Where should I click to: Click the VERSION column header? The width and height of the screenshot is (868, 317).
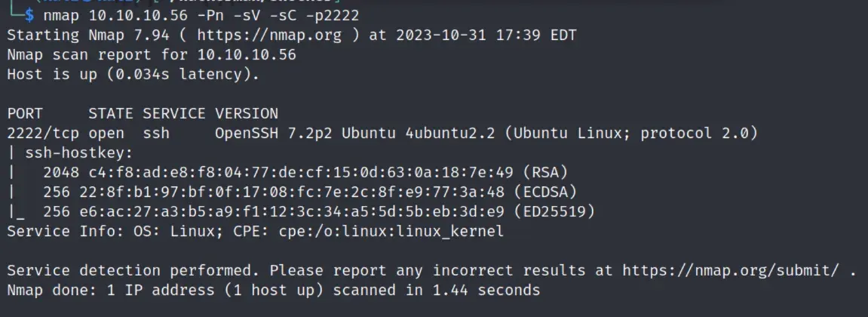(x=246, y=113)
